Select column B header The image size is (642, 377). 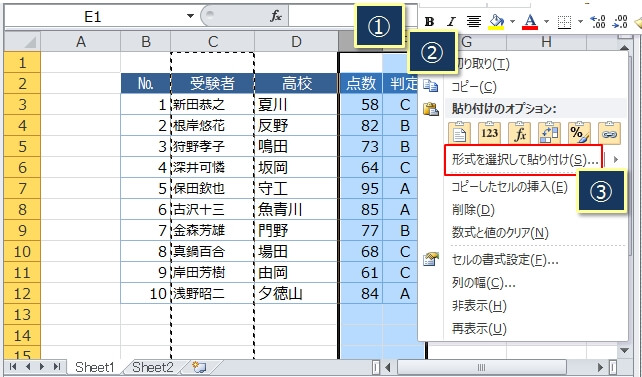146,41
